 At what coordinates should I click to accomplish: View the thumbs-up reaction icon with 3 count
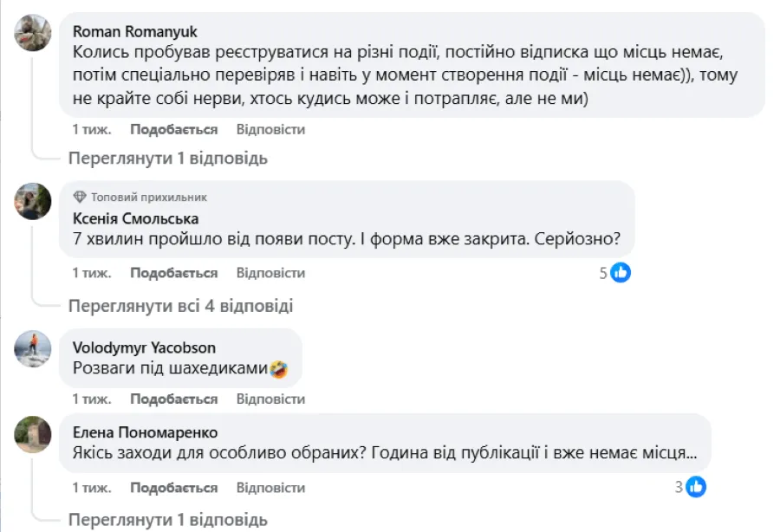694,489
